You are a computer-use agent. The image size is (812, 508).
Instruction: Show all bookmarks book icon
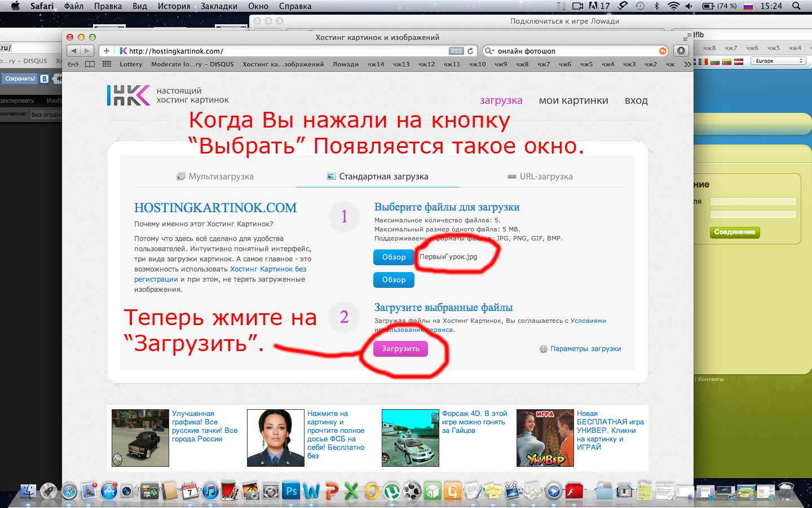[x=90, y=64]
